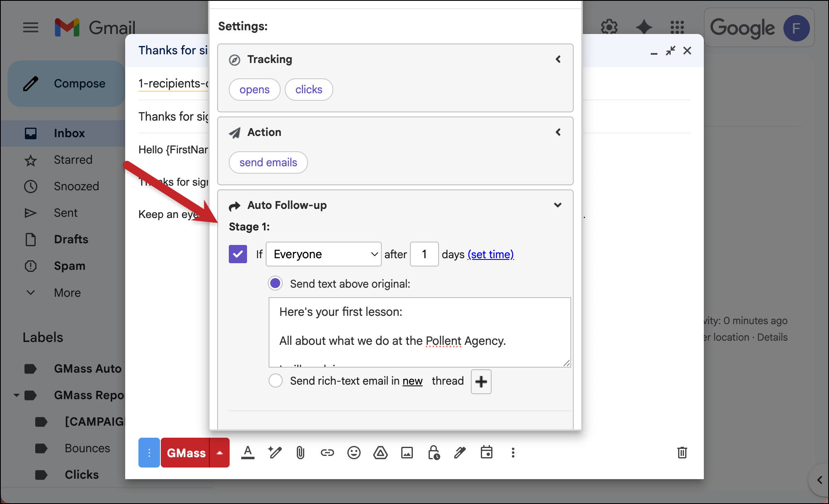Add a new follow-up thread with plus button
Image resolution: width=829 pixels, height=504 pixels.
480,381
